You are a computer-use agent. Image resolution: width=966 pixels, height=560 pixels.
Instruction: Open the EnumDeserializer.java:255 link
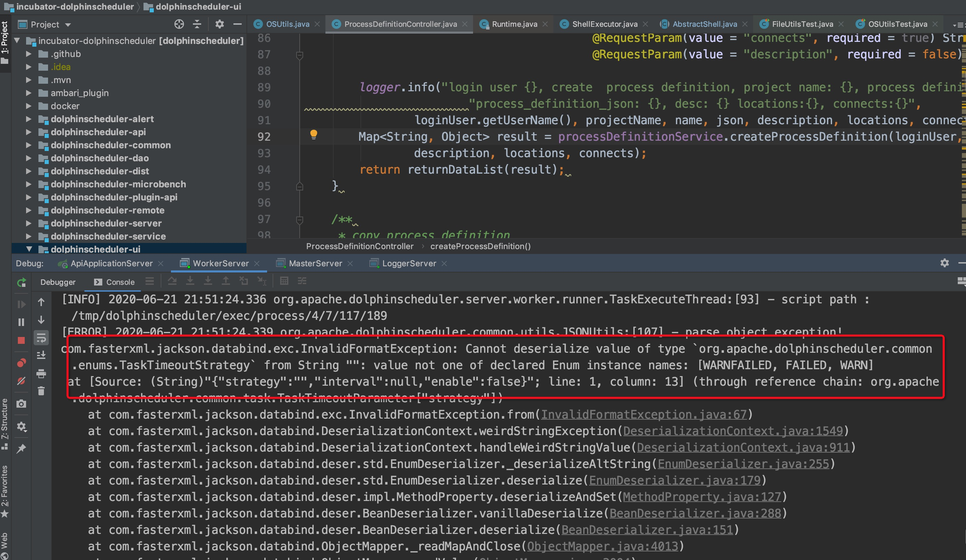click(x=743, y=464)
